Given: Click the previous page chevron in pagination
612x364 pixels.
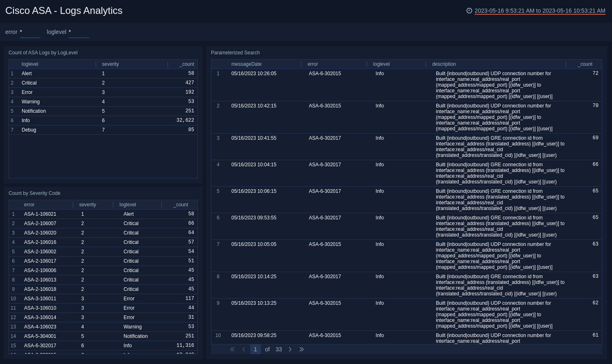Looking at the screenshot, I should (244, 349).
